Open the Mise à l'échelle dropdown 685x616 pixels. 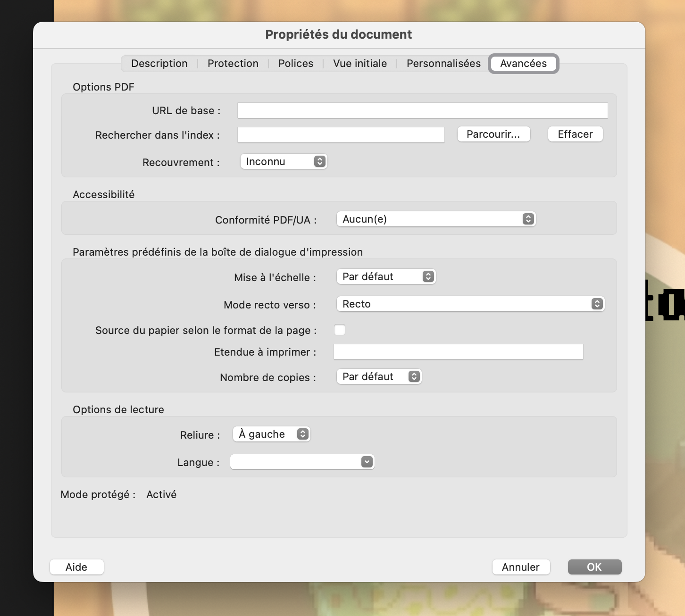[x=386, y=276]
